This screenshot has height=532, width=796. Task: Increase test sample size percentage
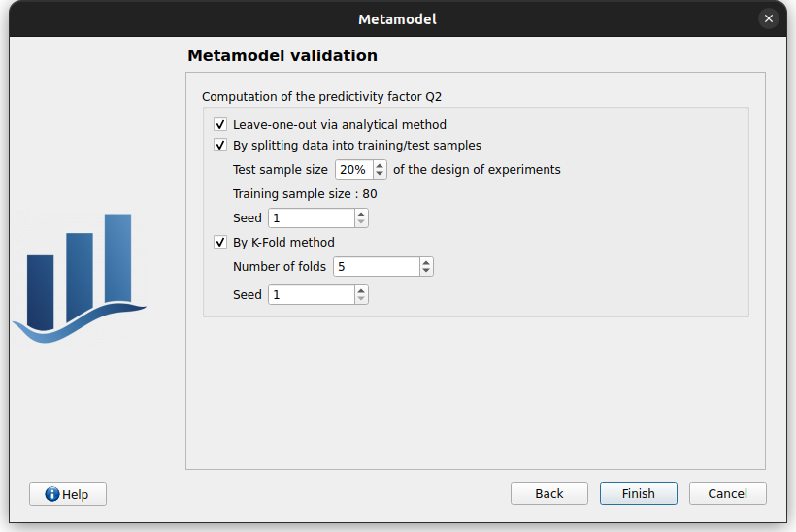tap(380, 165)
